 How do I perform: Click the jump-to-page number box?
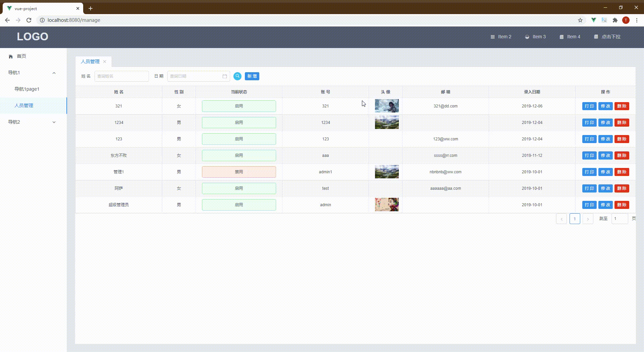[620, 219]
